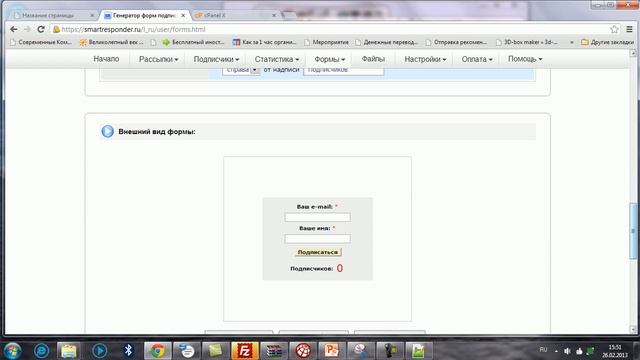
Task: Open the green-arrow Бесплатный иност... bookmark
Action: 193,42
